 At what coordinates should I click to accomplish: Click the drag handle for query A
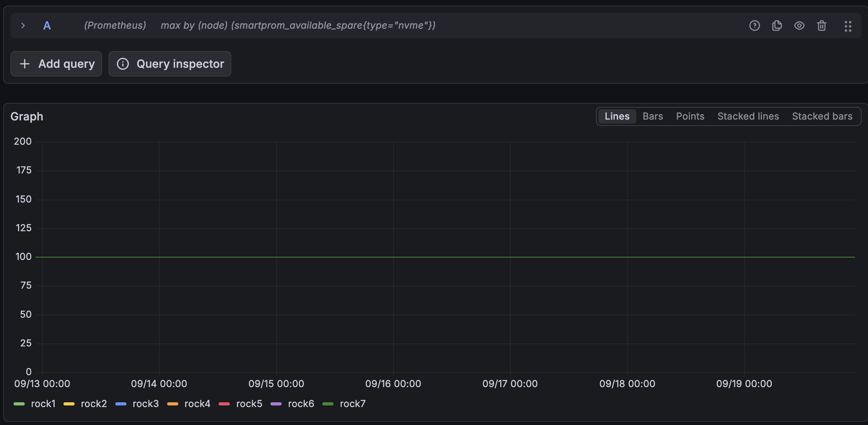click(848, 26)
